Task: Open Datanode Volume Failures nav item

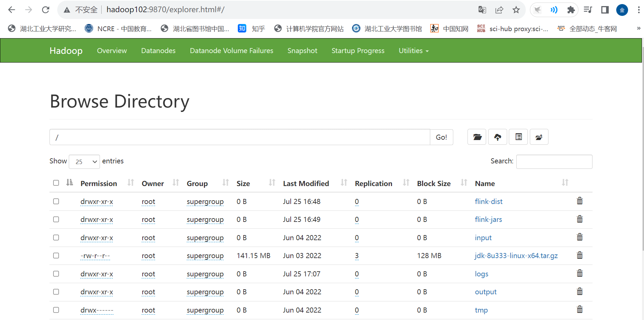Action: tap(231, 51)
